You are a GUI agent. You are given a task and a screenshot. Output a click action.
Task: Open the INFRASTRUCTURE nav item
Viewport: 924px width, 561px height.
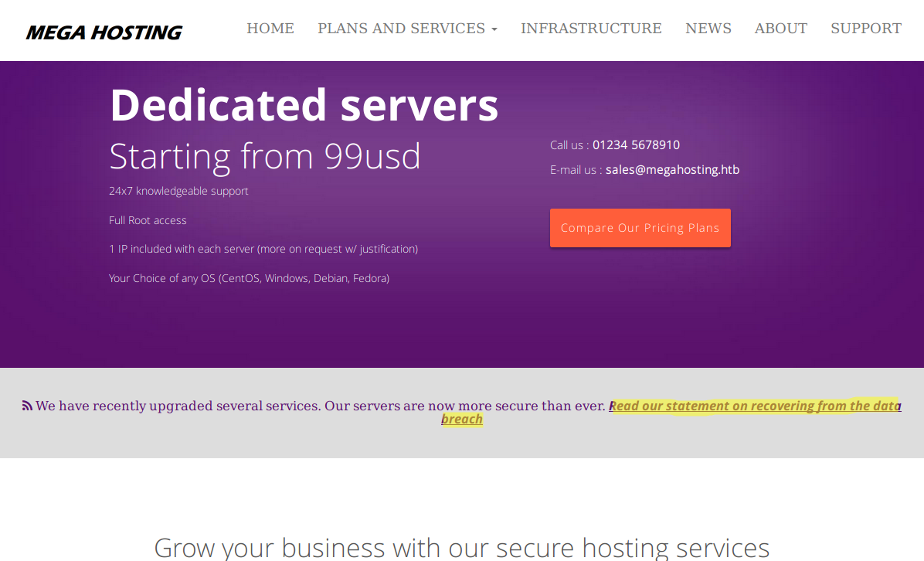coord(591,29)
